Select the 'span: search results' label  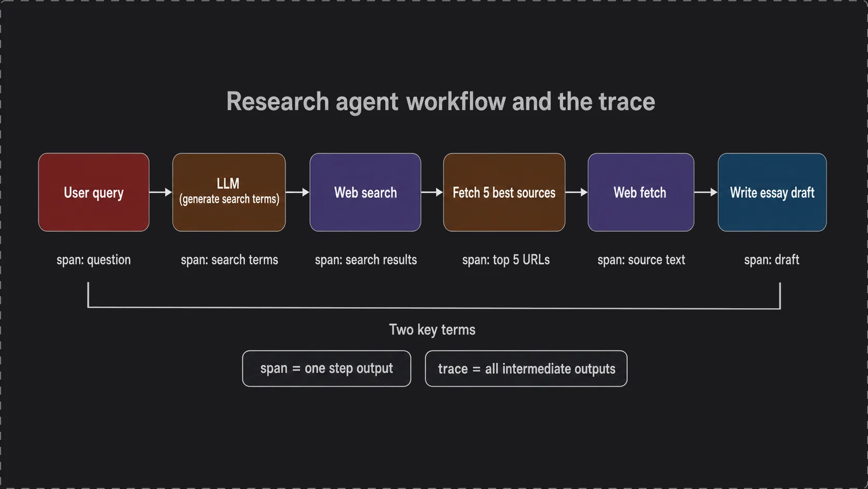366,260
